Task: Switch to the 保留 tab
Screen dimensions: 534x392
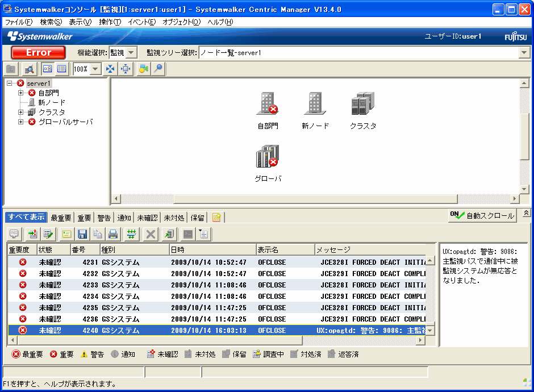Action: coord(197,218)
